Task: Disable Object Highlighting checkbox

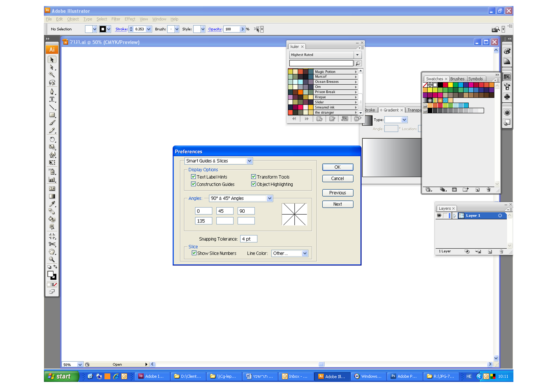Action: (x=253, y=184)
